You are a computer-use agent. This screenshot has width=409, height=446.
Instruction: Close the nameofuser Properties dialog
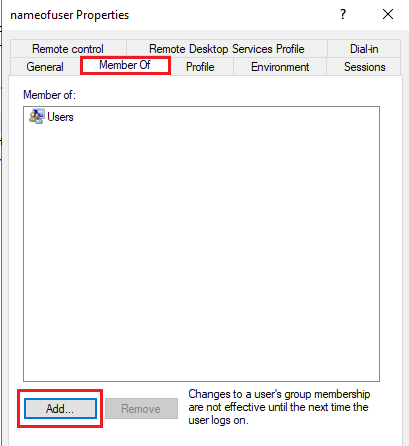pyautogui.click(x=388, y=14)
